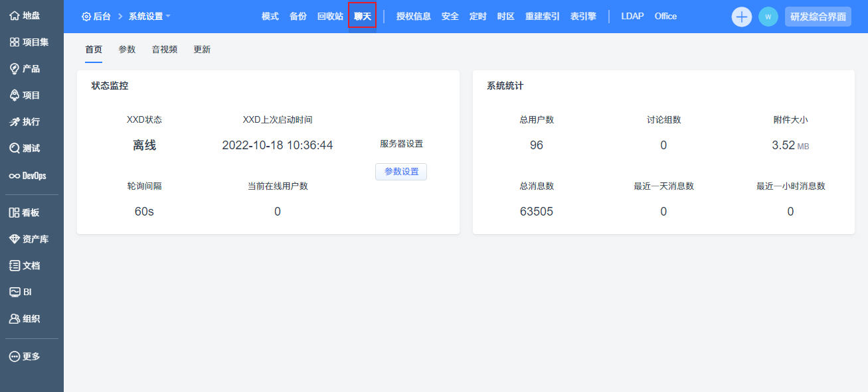
Task: Click the 系统统计 panel heading
Action: [x=505, y=86]
